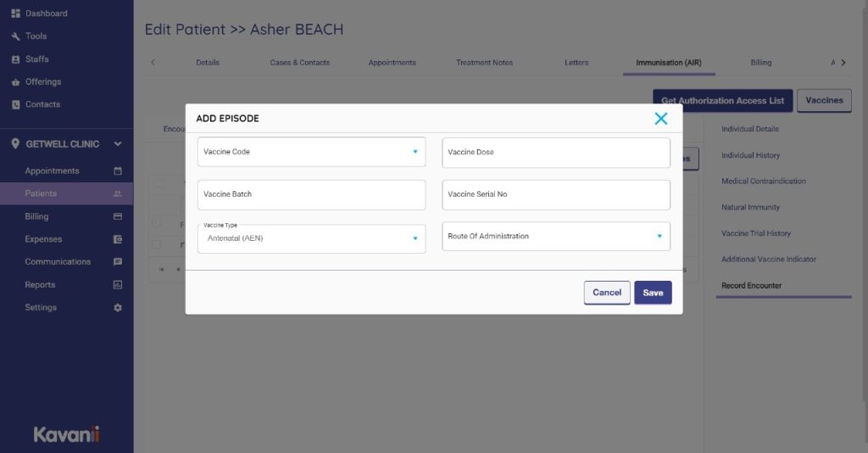Tick the table header checkbox behind dialog
868x453 pixels.
(159, 183)
